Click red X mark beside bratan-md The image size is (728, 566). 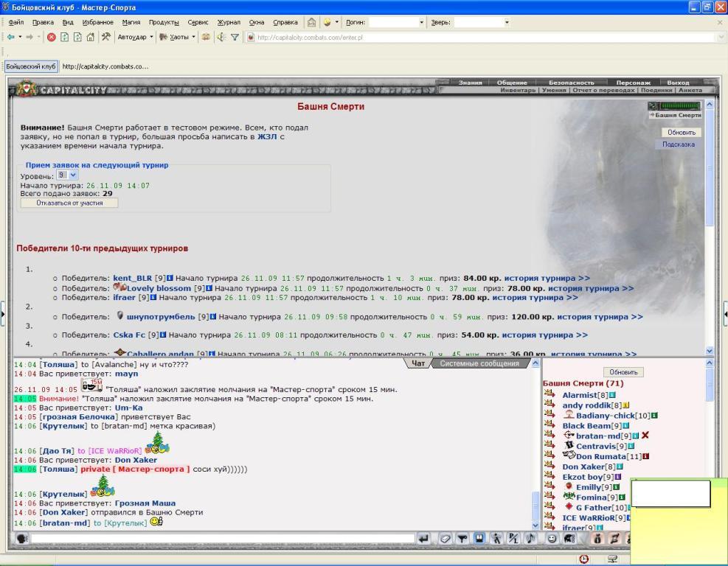pos(645,435)
